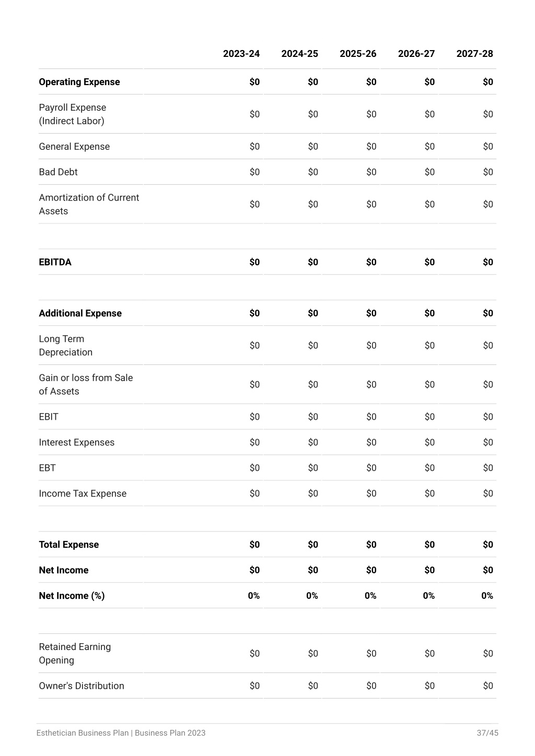
Task: Select Amortization of Current Assets label
Action: coord(89,205)
